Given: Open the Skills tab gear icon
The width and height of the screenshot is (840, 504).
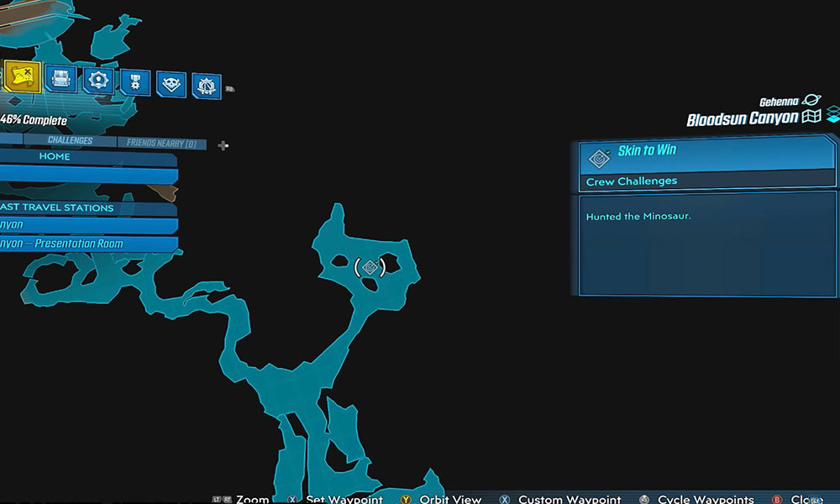Looking at the screenshot, I should [98, 81].
